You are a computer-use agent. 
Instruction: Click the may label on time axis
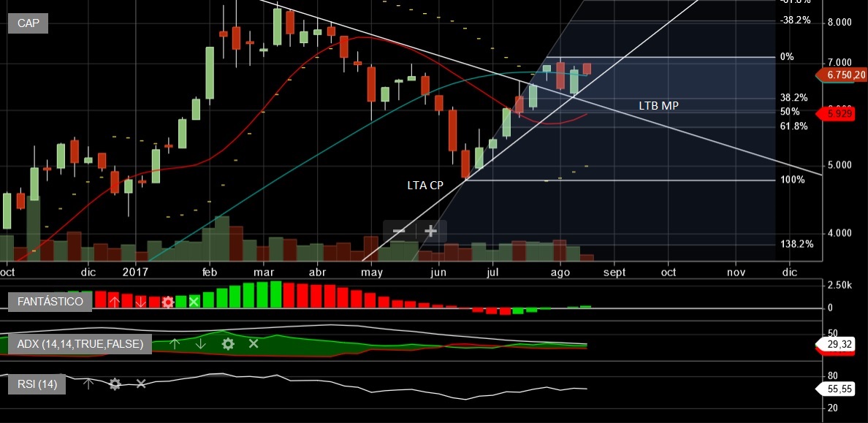pos(372,273)
